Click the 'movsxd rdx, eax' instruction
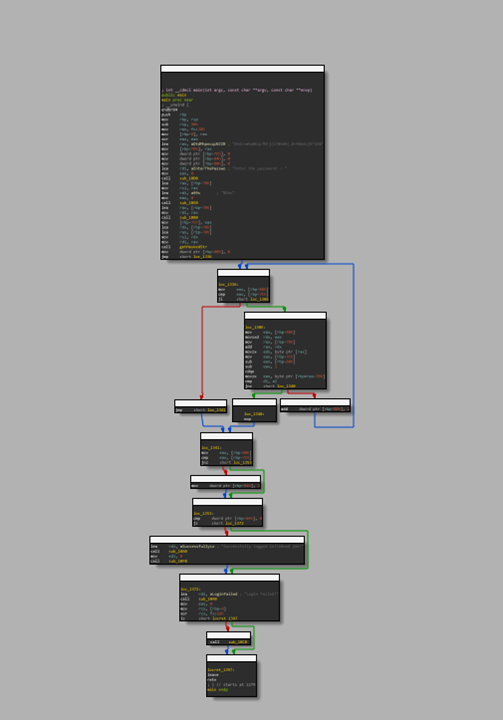The height and width of the screenshot is (720, 503). pyautogui.click(x=264, y=337)
